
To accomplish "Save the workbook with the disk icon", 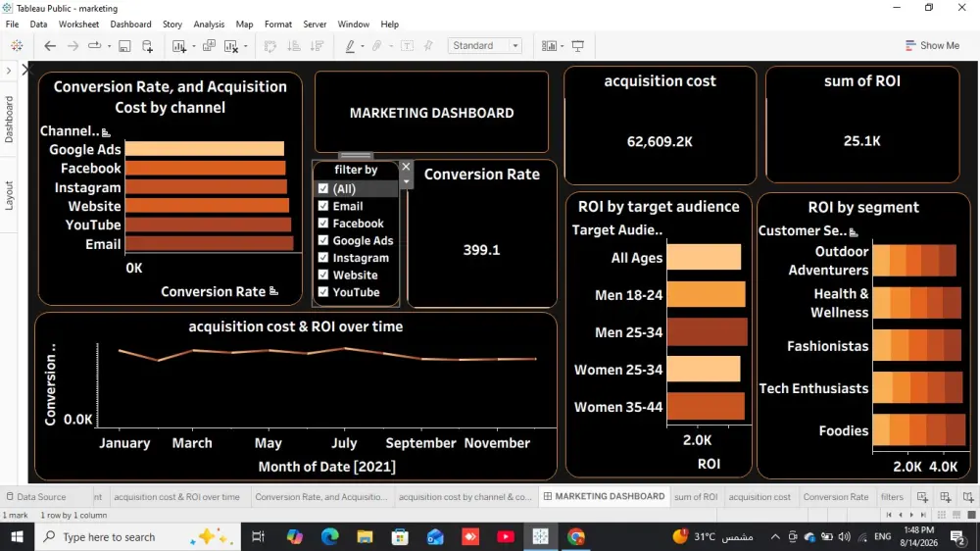I will click(x=124, y=46).
